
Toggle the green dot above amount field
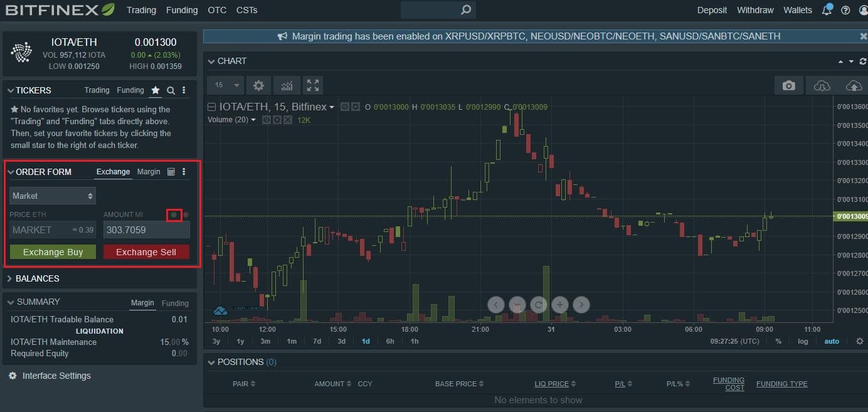coord(174,215)
